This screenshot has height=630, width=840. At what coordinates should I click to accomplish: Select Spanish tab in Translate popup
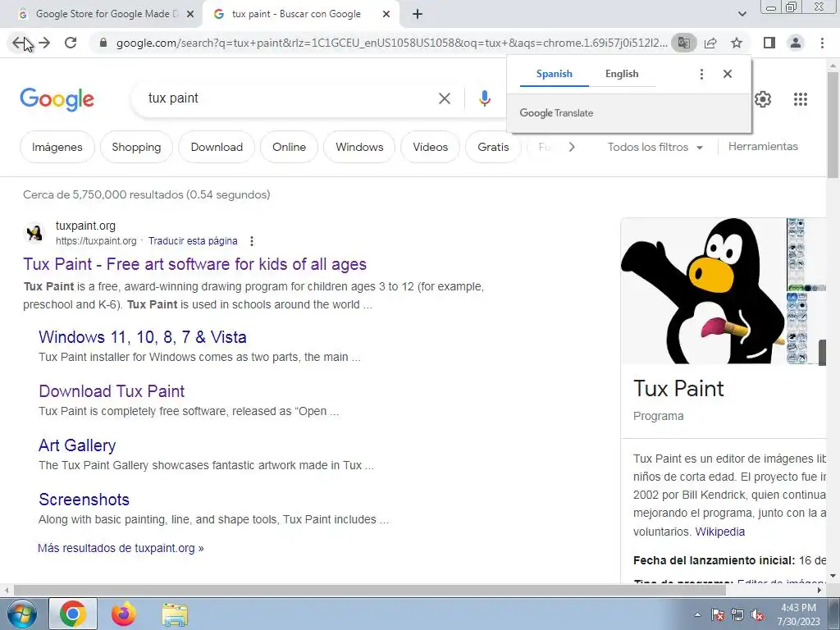pyautogui.click(x=554, y=74)
